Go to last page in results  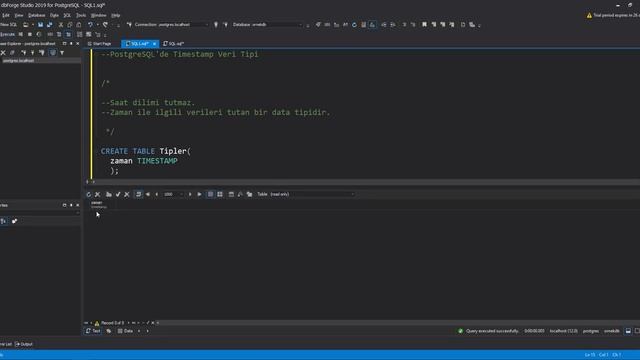(x=200, y=195)
